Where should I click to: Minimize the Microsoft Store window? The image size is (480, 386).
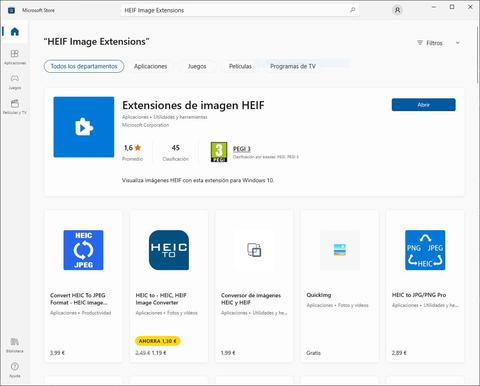434,7
